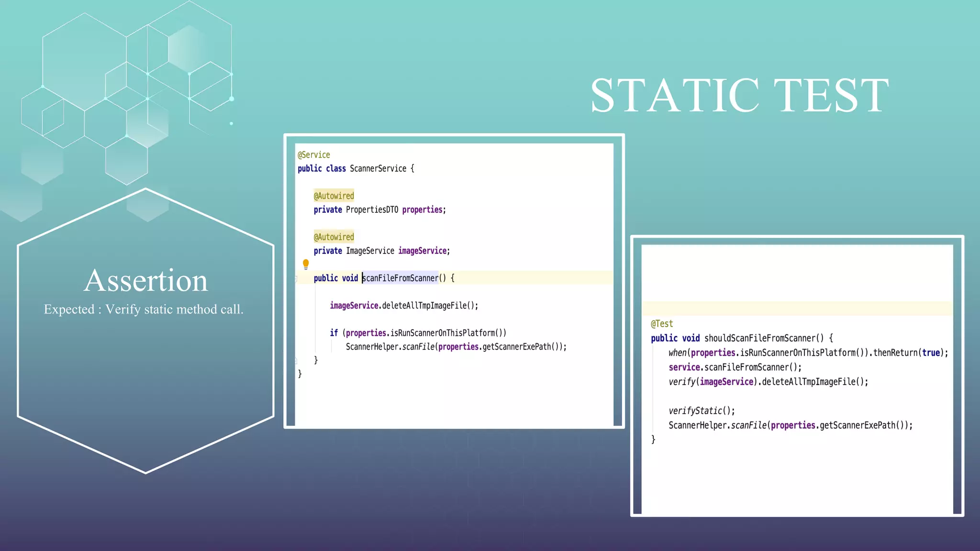Click ScannerHelper.scanFile call in test code
This screenshot has height=551, width=980.
(791, 425)
